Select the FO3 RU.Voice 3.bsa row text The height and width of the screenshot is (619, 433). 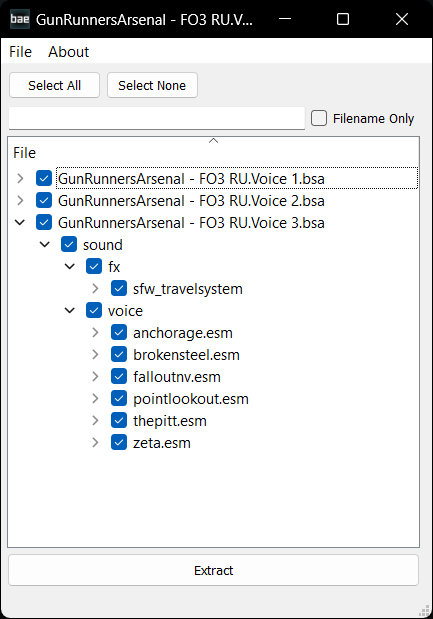coord(191,223)
